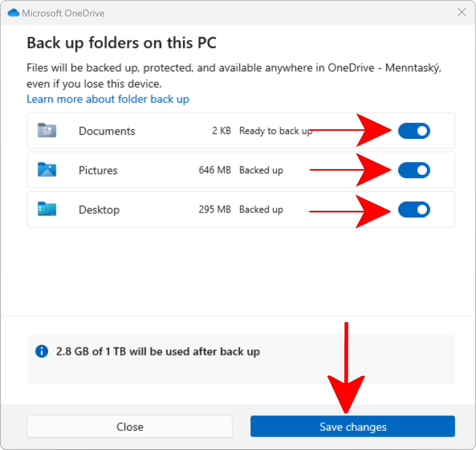Screen dimensions: 476x450
Task: Click the Close button at bottom left
Action: tap(130, 426)
